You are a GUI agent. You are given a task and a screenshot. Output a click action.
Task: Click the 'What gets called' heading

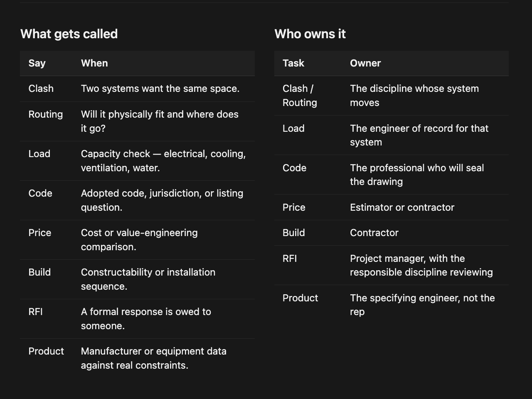69,34
